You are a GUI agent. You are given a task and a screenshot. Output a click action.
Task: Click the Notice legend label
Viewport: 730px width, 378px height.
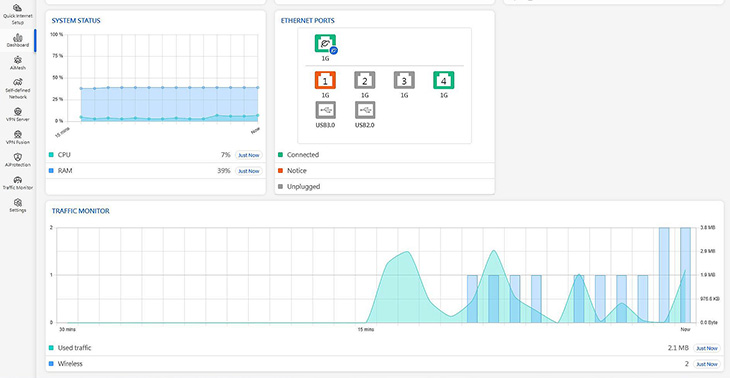pyautogui.click(x=297, y=171)
